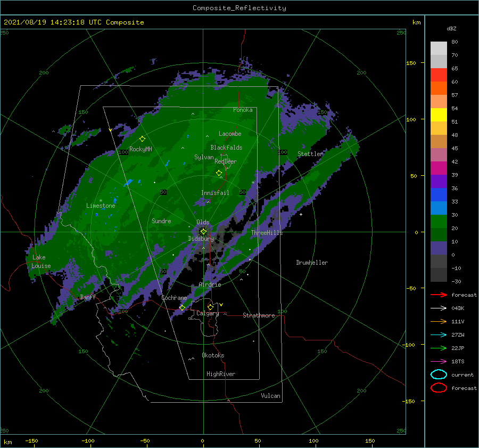479x448 pixels.
Task: Click the magenta 18TS arrow legend icon
Action: 439,362
